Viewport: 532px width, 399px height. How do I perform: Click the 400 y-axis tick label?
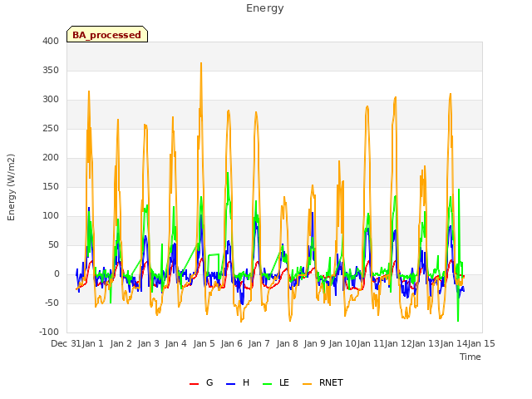click(51, 42)
